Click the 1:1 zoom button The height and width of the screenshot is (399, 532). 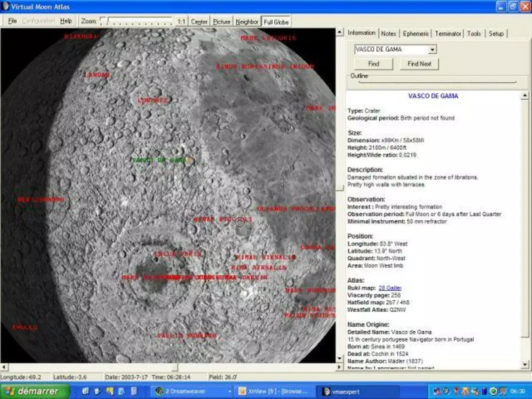pos(181,22)
